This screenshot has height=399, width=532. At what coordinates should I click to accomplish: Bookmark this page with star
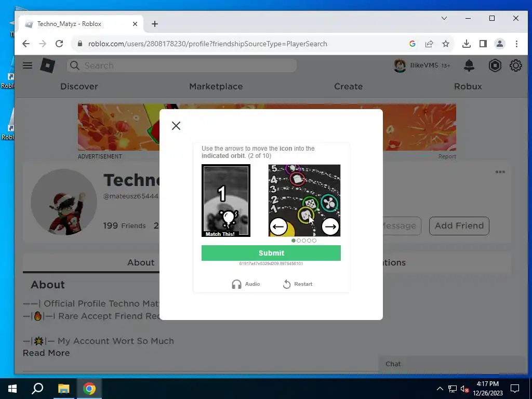(446, 44)
